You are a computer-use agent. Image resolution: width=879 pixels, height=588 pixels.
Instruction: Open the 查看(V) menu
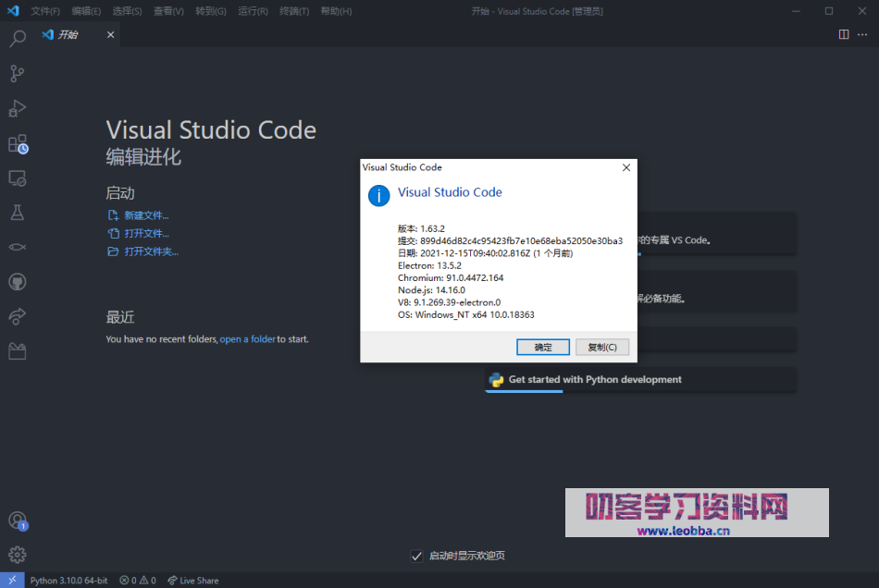168,11
